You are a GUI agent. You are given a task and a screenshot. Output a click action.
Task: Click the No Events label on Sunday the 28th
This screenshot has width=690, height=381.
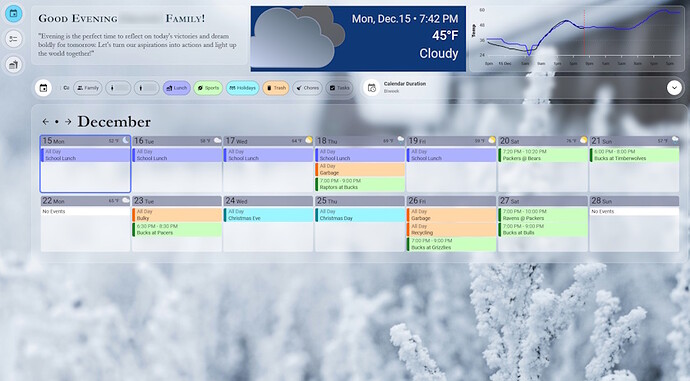(603, 212)
